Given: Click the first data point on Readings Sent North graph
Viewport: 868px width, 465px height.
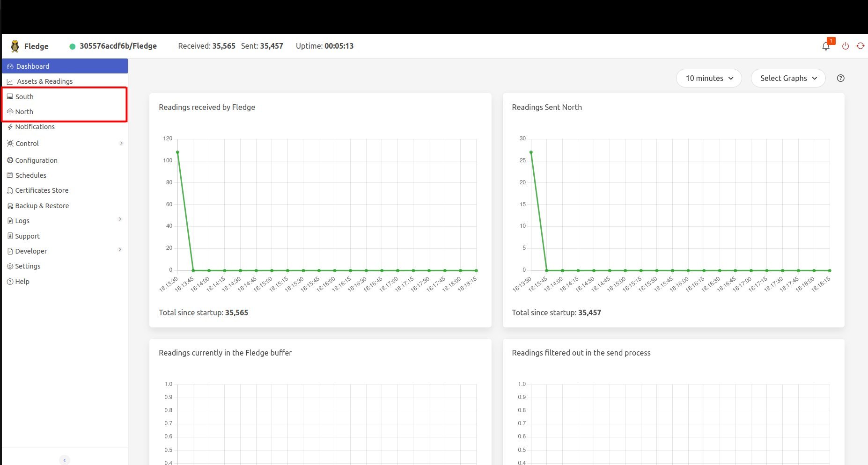Looking at the screenshot, I should tap(531, 152).
